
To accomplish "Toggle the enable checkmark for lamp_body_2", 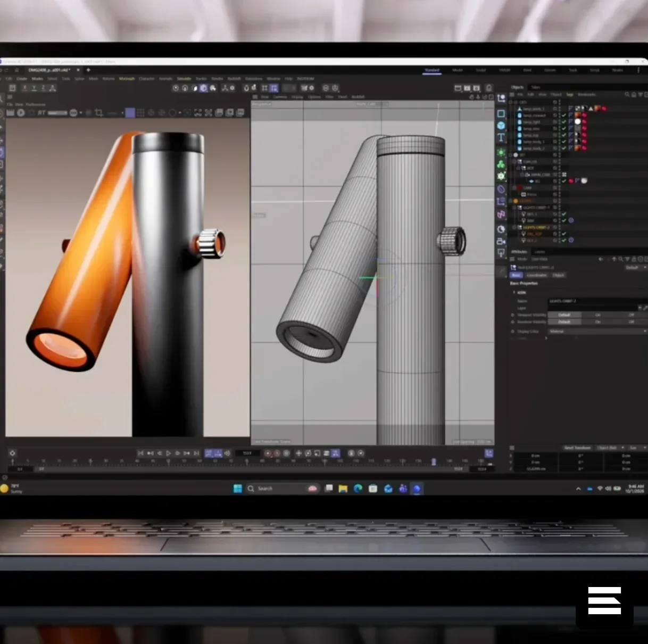I will point(564,148).
